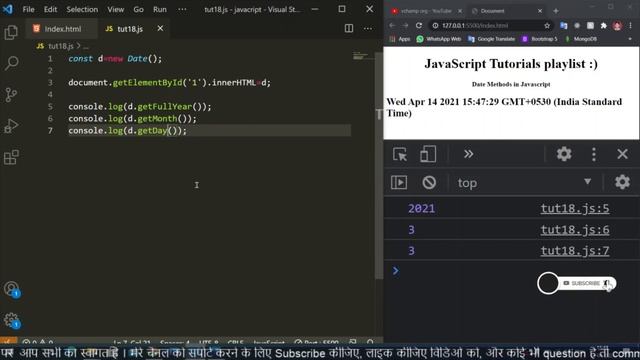The image size is (640, 360).
Task: Open the Bootstrap 5 bookmark
Action: pyautogui.click(x=540, y=39)
